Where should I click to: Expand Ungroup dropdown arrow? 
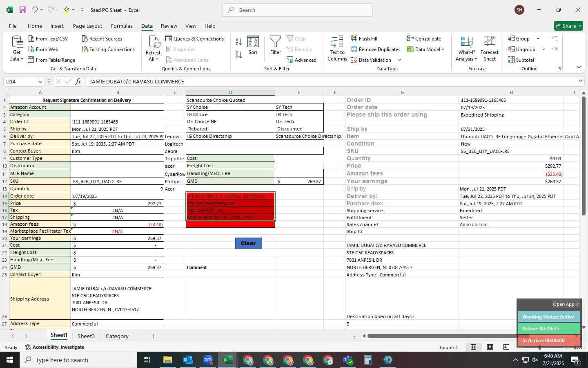pos(543,49)
